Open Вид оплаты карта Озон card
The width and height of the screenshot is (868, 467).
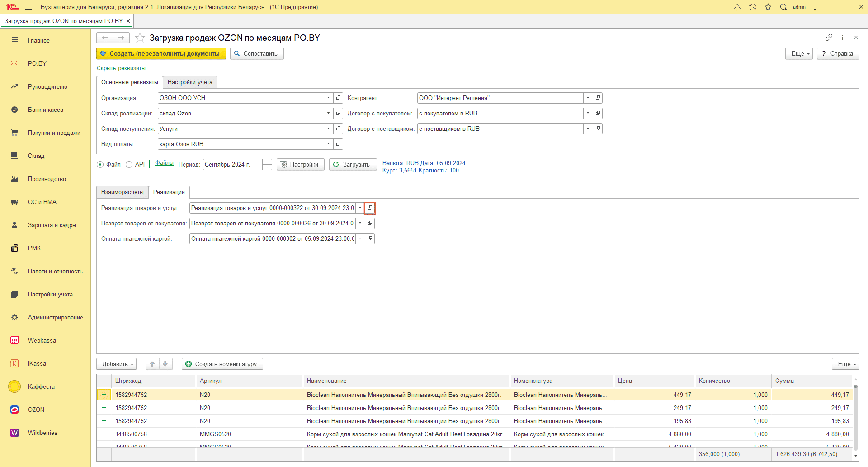338,144
